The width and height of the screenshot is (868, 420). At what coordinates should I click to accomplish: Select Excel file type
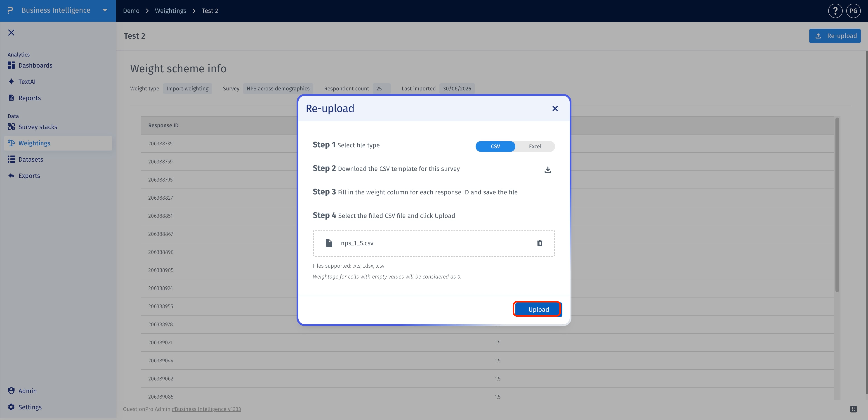[x=535, y=146]
